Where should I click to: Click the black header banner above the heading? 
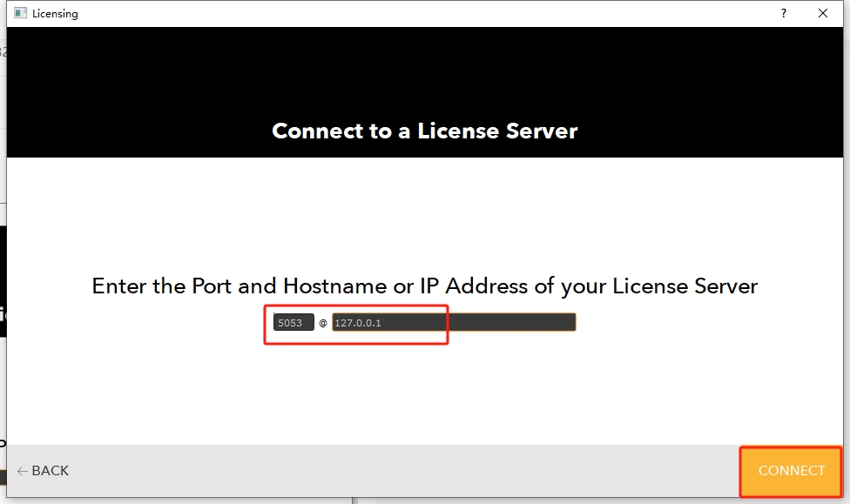(424, 70)
